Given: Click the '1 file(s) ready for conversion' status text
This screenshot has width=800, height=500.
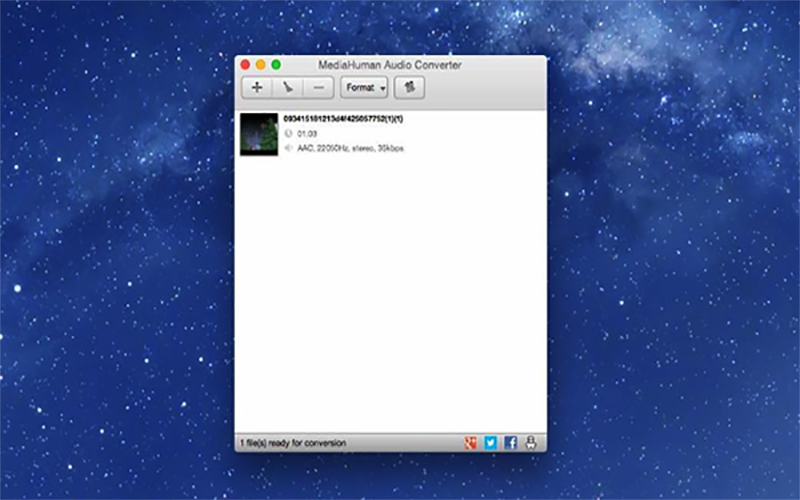Looking at the screenshot, I should pos(293,443).
